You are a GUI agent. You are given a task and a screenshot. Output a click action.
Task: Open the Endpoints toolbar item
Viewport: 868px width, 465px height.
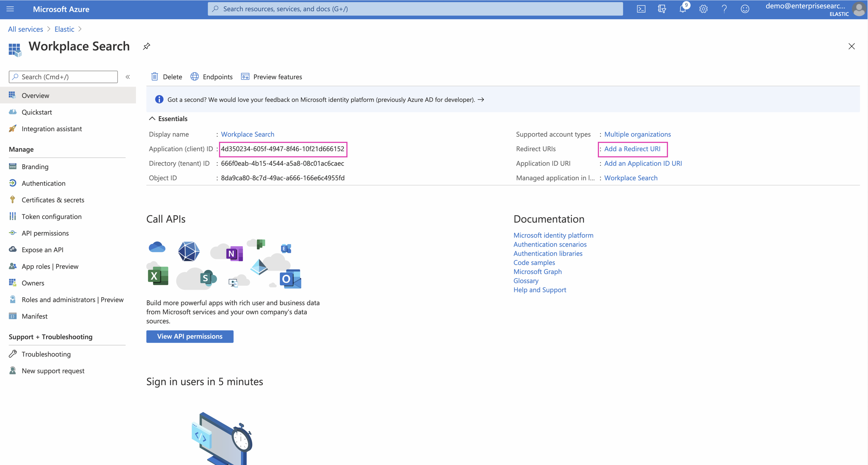(x=212, y=77)
